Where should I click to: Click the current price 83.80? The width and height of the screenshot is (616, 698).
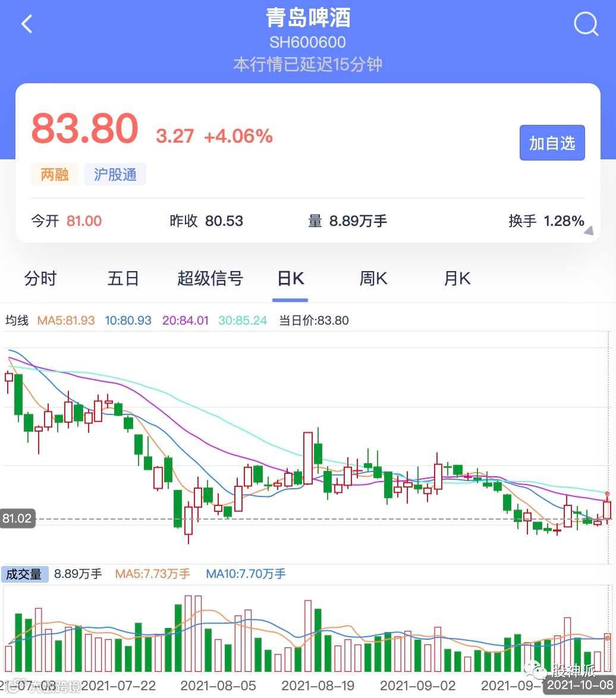[x=84, y=128]
